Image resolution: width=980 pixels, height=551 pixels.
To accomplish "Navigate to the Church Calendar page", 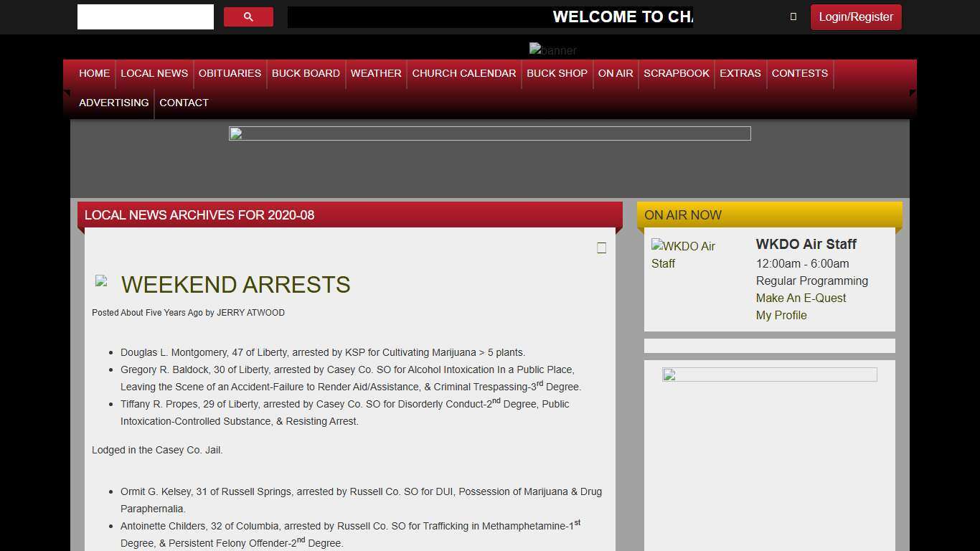I will pyautogui.click(x=463, y=73).
